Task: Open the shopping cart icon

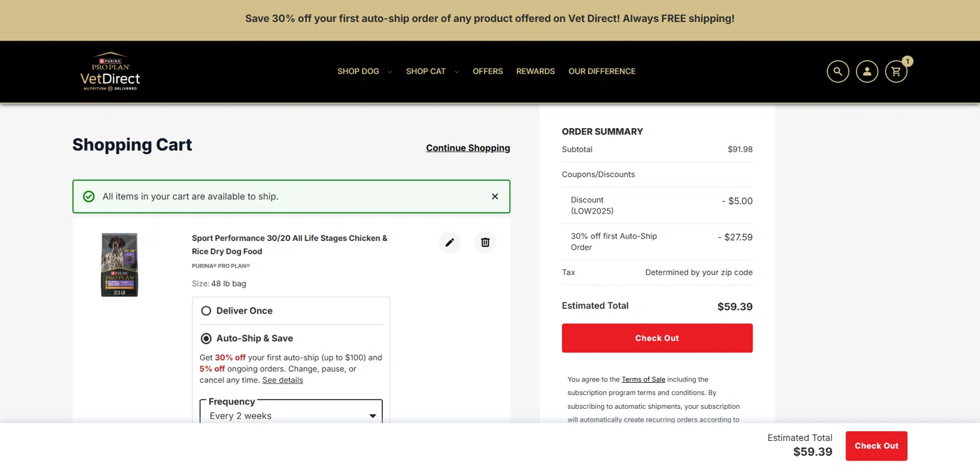Action: coord(896,72)
